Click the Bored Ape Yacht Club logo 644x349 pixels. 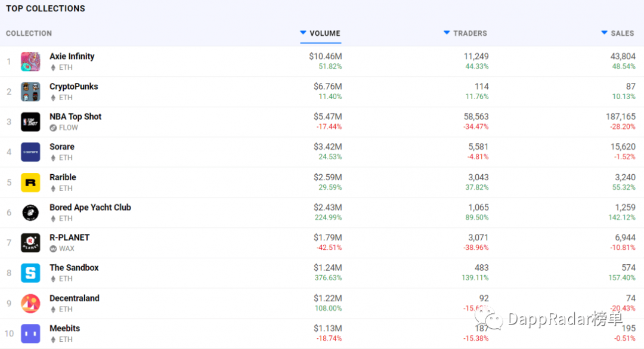[30, 212]
